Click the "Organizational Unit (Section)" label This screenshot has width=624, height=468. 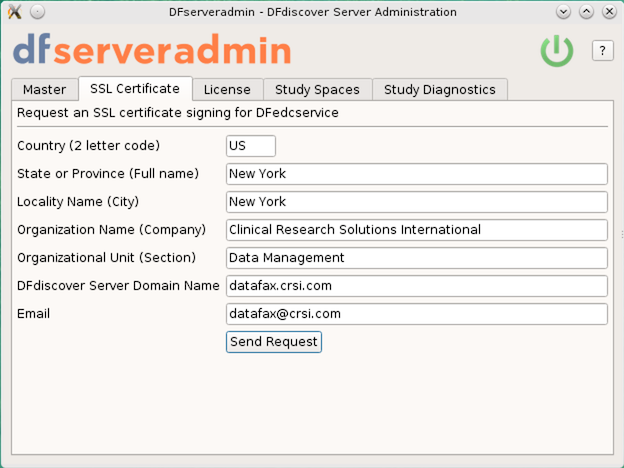click(106, 258)
